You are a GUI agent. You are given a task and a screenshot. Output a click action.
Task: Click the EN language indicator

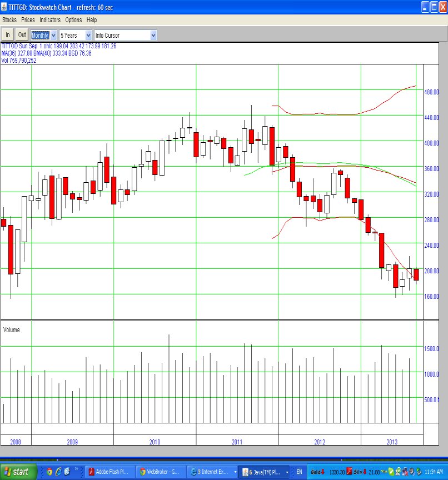click(299, 472)
